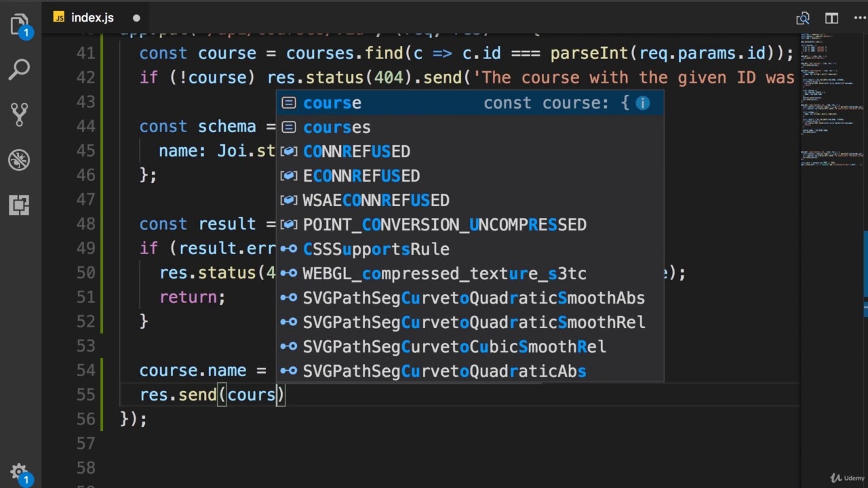
Task: Click line number 44 in gutter
Action: [86, 127]
